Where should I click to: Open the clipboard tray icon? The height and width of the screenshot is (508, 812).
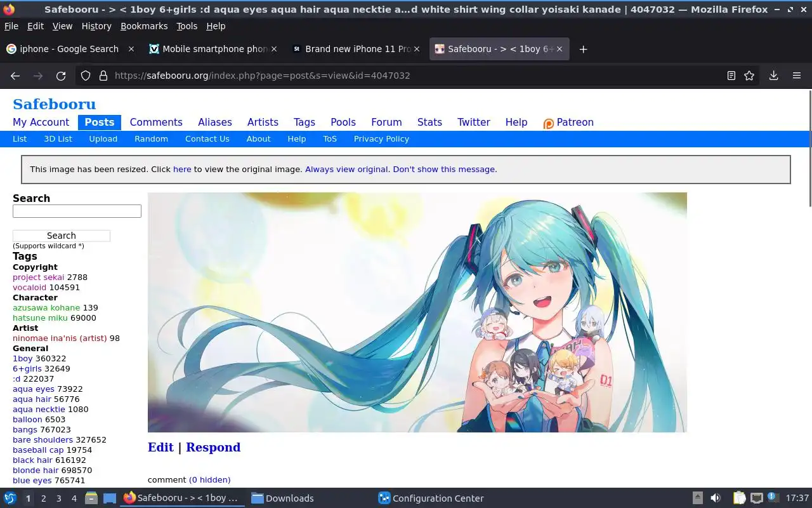[x=739, y=498]
